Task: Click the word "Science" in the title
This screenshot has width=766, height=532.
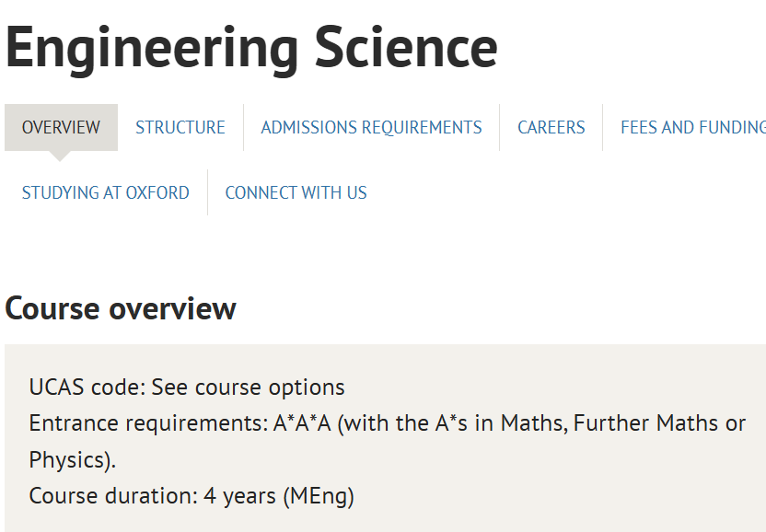Action: (x=406, y=47)
